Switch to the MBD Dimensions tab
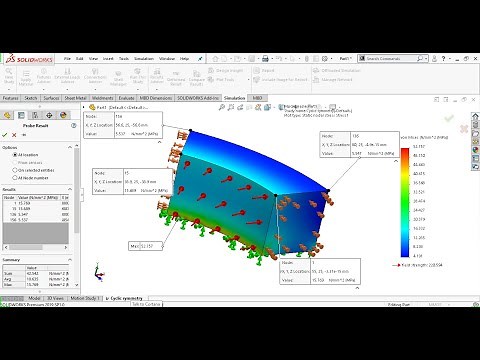The image size is (480, 360). tap(155, 98)
